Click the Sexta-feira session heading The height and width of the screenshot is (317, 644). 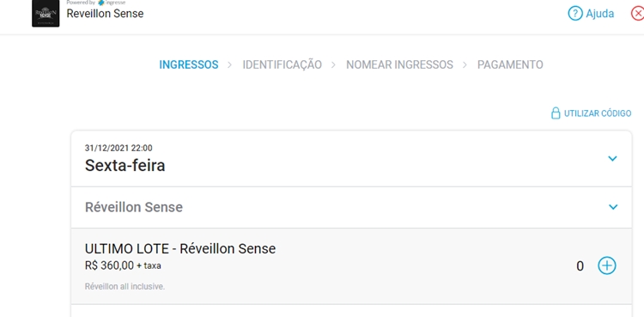[x=125, y=165]
